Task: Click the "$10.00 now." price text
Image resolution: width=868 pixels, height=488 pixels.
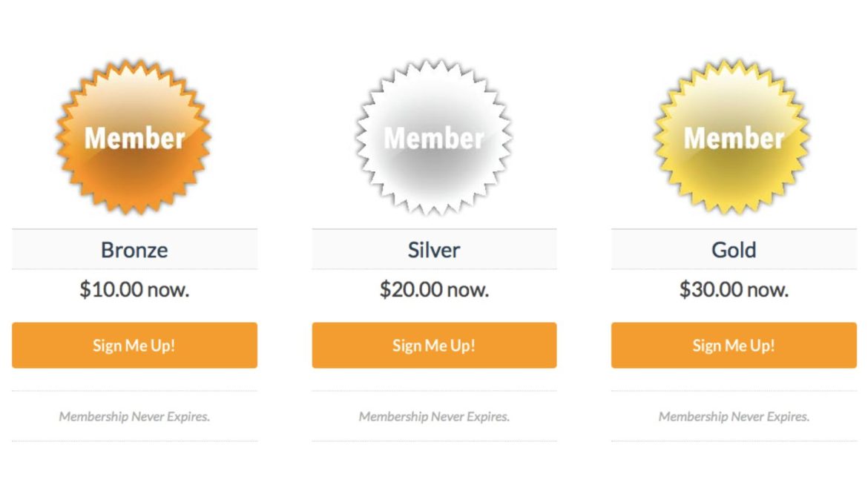Action: tap(134, 289)
